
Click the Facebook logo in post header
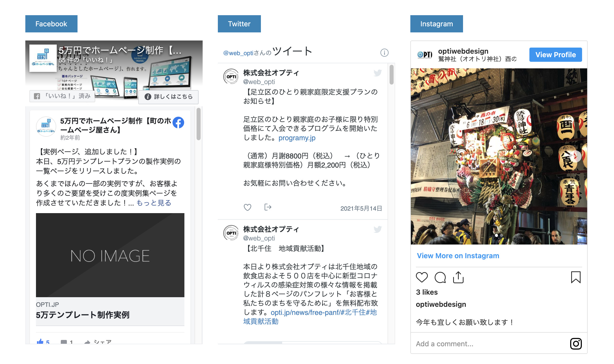tap(178, 123)
